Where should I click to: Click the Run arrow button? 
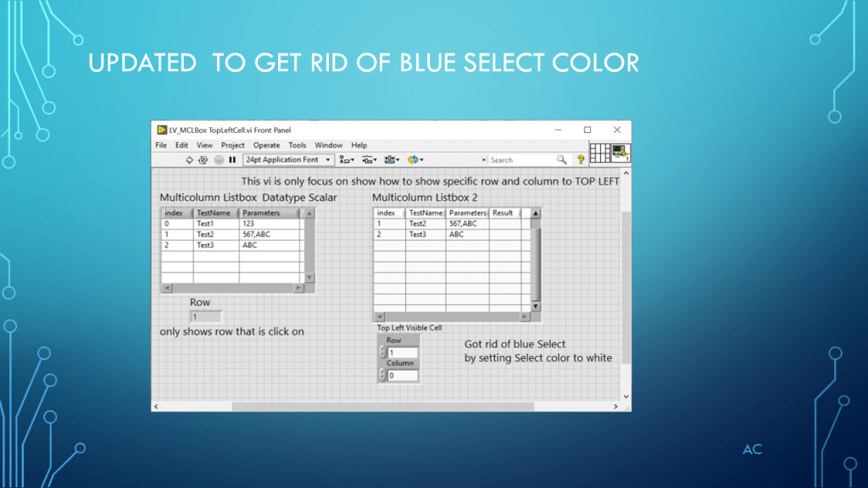[189, 159]
